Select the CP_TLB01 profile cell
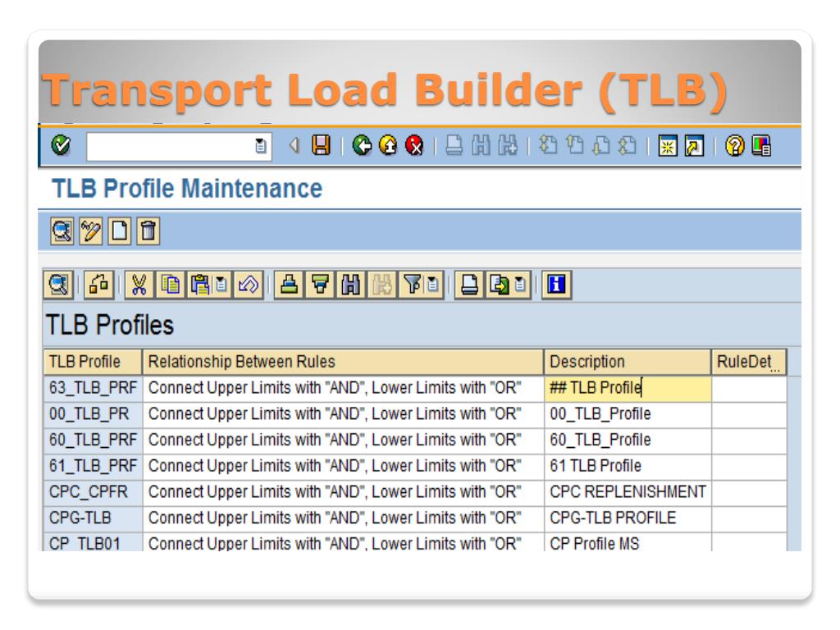Viewport: 840px width, 630px height. 94,542
